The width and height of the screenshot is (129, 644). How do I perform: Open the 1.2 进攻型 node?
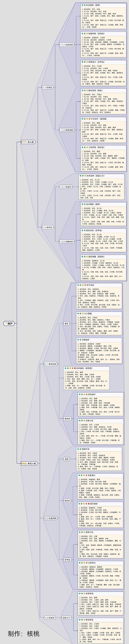pos(47,227)
